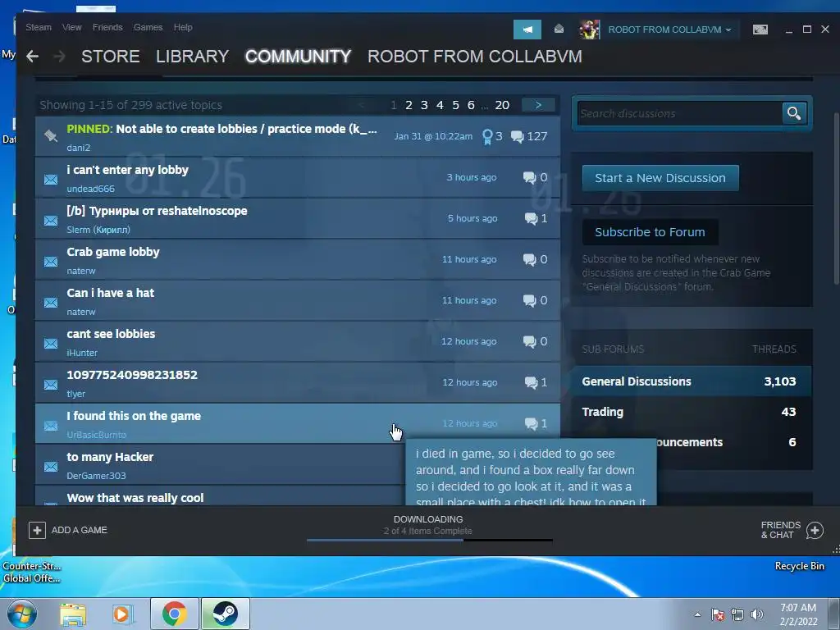The image size is (840, 630).
Task: Open author name 'undead666'
Action: click(x=90, y=189)
